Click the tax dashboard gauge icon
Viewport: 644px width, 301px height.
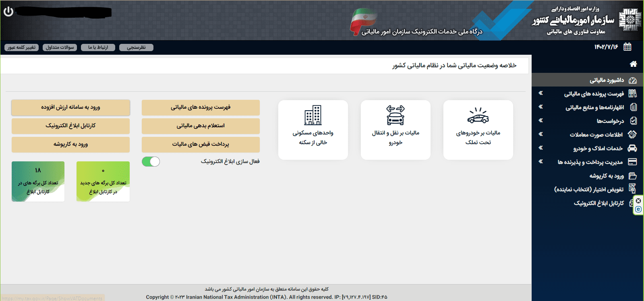(632, 80)
